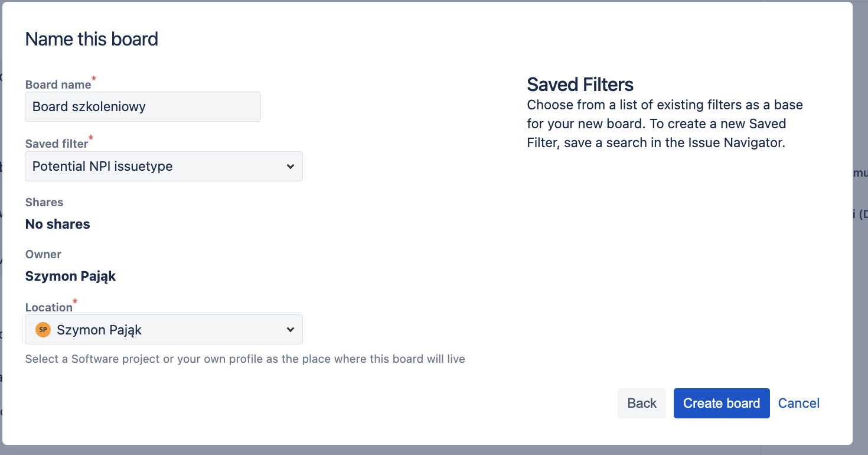
Task: Click the Create board button
Action: click(722, 403)
